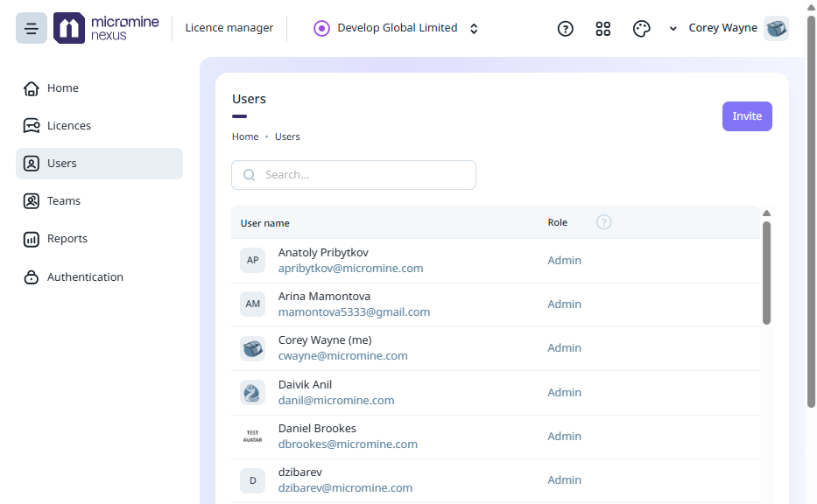Screen dimensions: 817x504
Task: Click Admin role for Arina Mamontova
Action: [564, 304]
